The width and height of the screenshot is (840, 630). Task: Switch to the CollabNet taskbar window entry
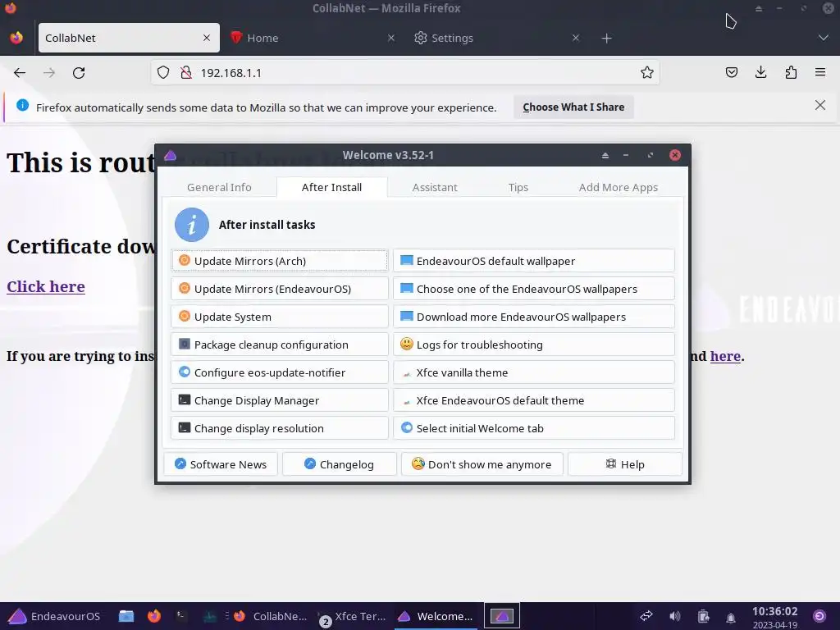[270, 616]
